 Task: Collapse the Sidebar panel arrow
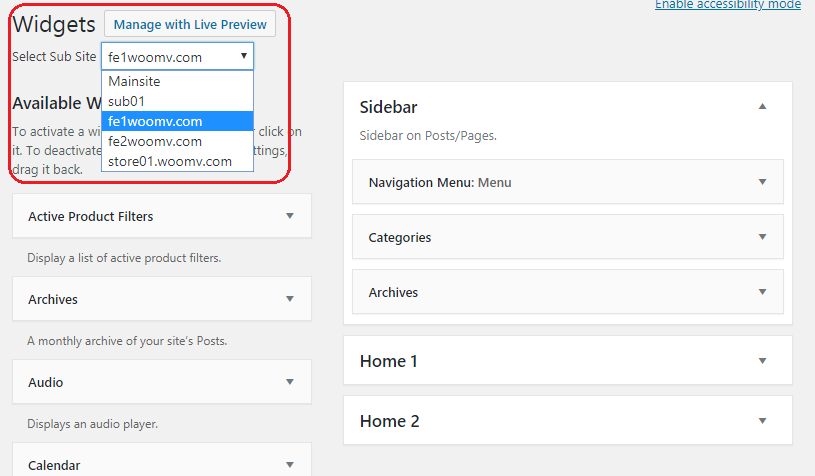tap(762, 107)
